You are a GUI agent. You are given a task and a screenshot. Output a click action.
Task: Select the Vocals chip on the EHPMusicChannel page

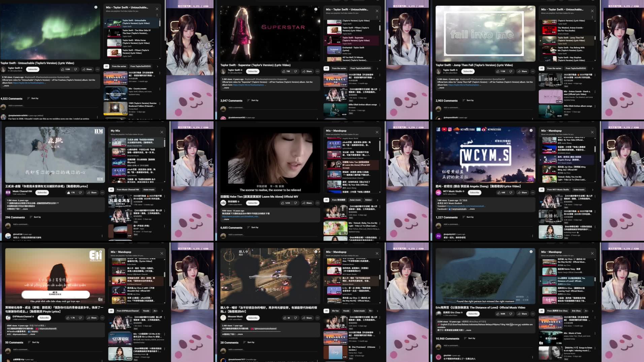click(x=146, y=311)
